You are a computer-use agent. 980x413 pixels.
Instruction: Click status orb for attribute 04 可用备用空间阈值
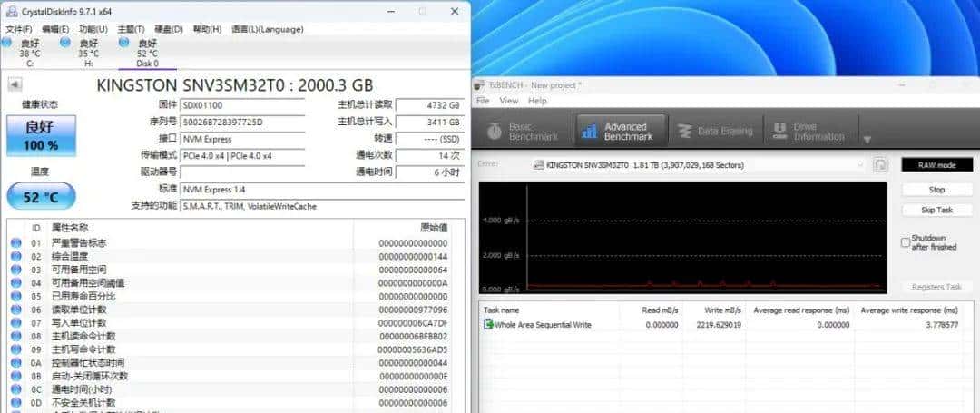(16, 283)
